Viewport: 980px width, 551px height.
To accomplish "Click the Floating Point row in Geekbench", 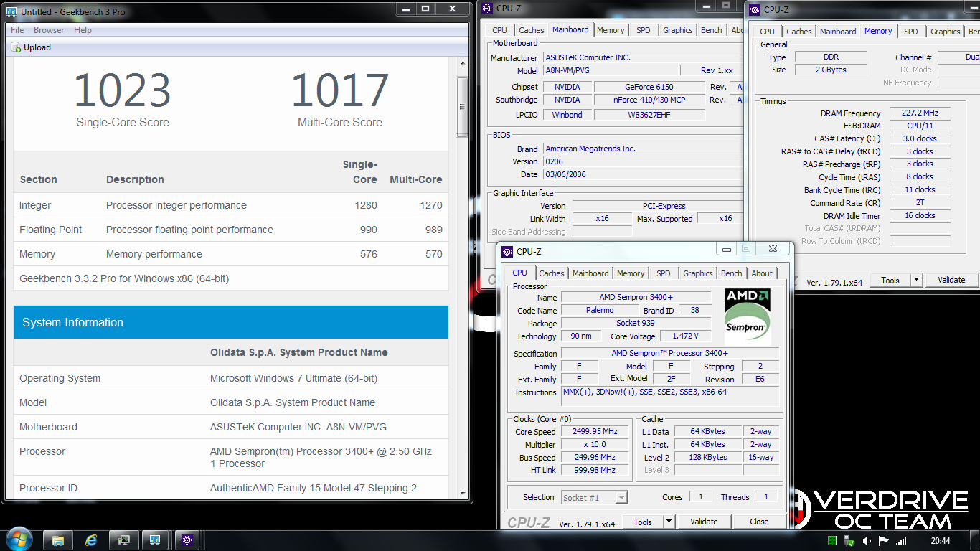I will click(231, 230).
